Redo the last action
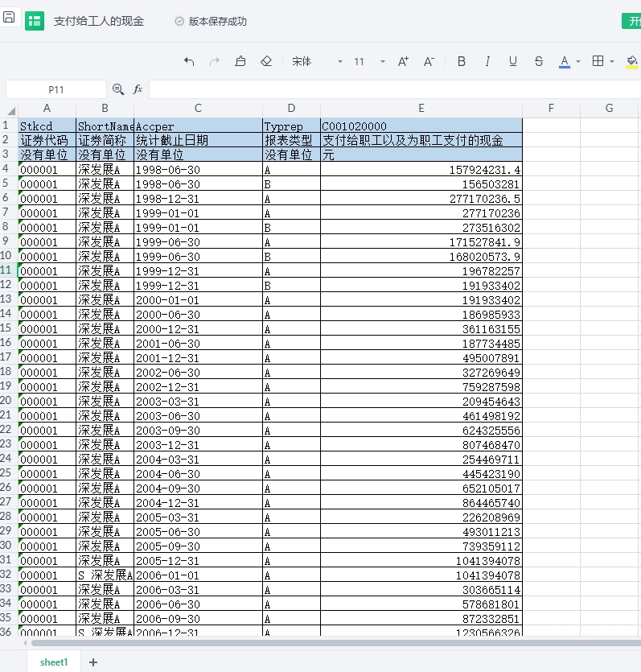Screen dimensions: 641x672 pos(215,62)
